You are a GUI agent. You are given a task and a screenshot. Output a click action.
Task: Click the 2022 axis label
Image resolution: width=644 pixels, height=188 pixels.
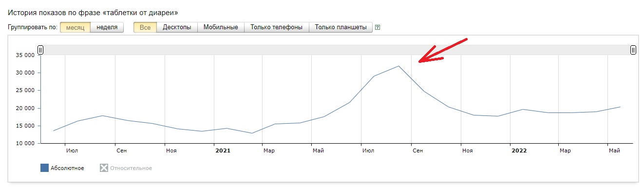pyautogui.click(x=519, y=150)
